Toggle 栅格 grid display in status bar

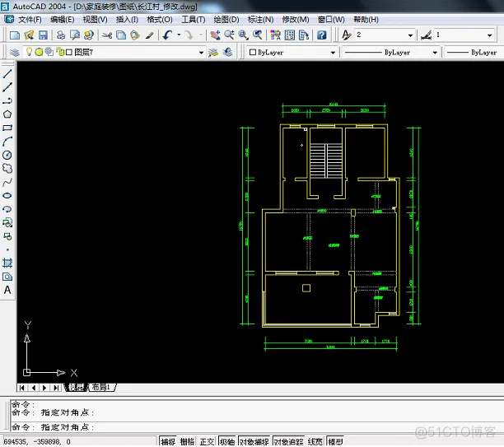(x=187, y=442)
